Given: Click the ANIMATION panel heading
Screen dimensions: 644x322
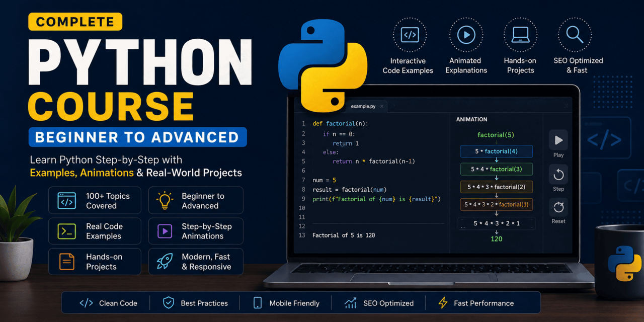Looking at the screenshot, I should click(x=471, y=119).
